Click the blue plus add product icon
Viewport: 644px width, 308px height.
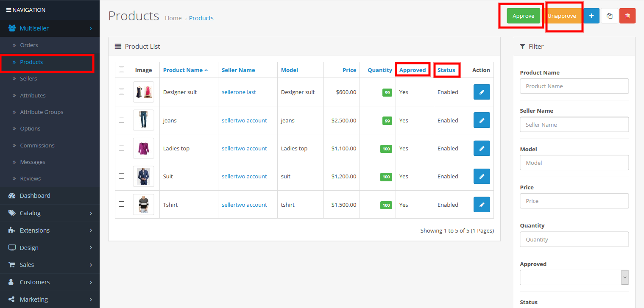[591, 16]
